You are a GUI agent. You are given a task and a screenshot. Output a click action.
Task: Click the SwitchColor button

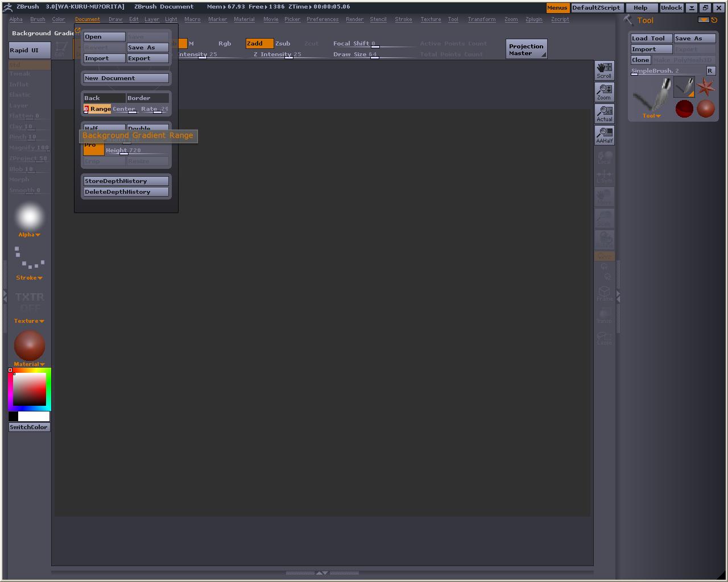click(29, 427)
